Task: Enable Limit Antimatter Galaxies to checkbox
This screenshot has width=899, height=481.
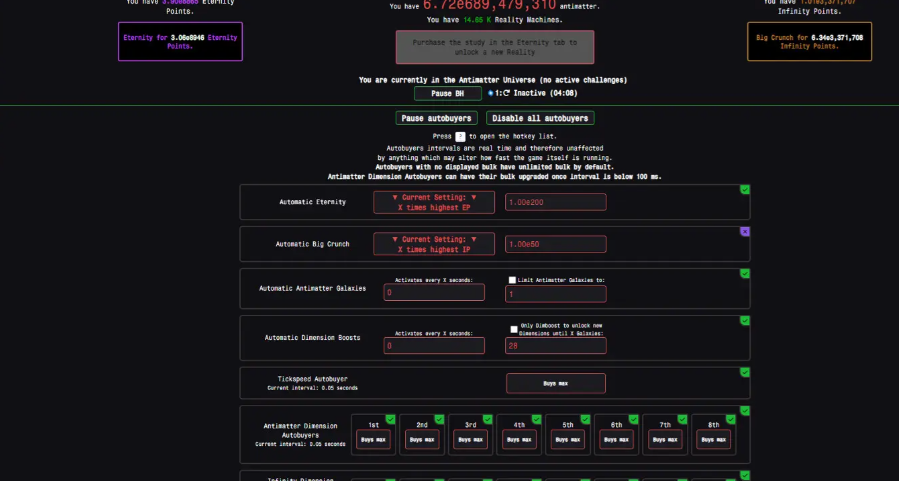Action: tap(512, 280)
